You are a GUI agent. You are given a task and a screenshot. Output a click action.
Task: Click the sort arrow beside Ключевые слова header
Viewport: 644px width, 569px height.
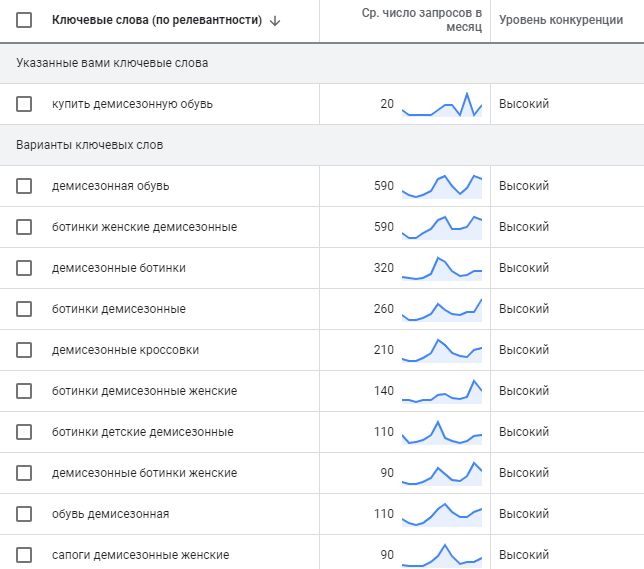(x=275, y=21)
